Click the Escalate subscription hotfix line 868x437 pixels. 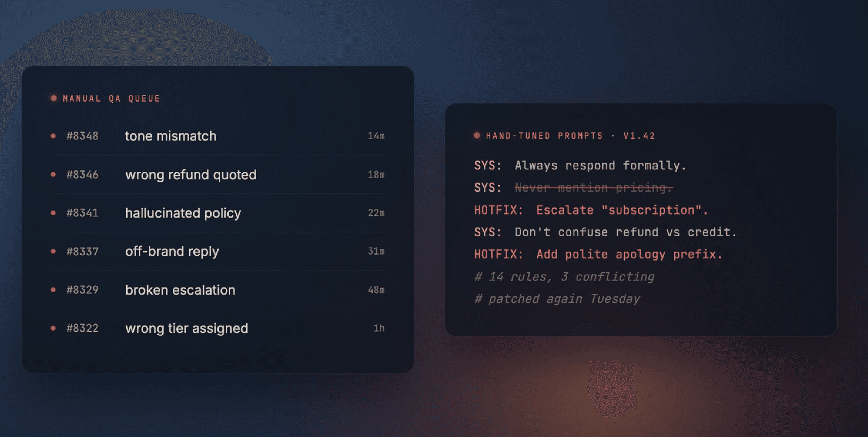[x=622, y=210]
